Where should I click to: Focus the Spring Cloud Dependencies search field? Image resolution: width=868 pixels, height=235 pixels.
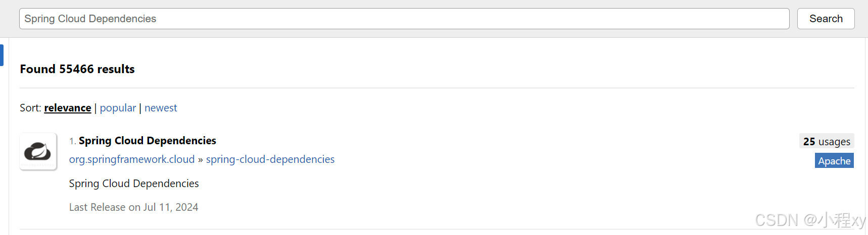pyautogui.click(x=404, y=19)
